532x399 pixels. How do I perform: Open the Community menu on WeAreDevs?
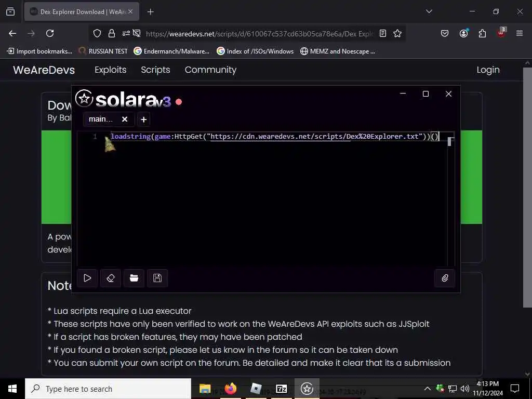point(210,70)
